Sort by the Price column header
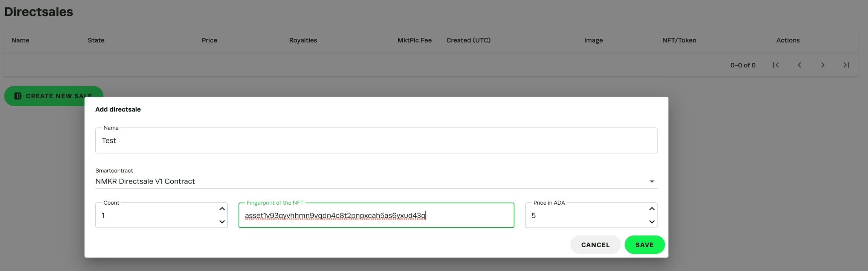Screen dimensions: 868x271 pos(209,40)
